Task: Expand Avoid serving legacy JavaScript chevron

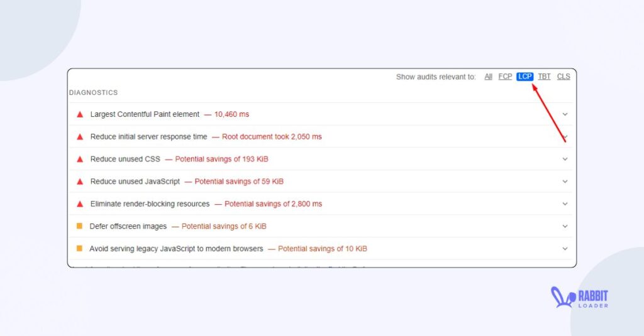Action: [565, 249]
